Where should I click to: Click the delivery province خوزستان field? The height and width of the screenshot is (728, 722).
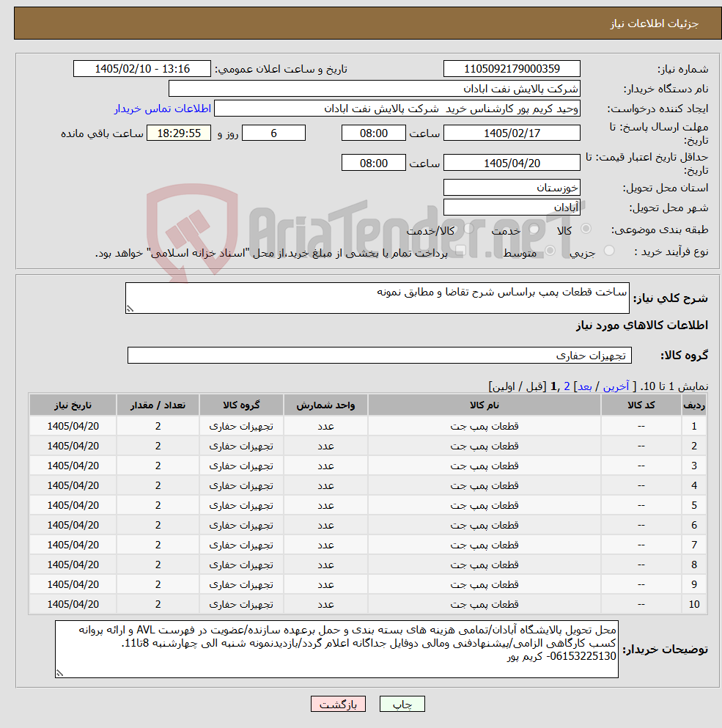pos(512,188)
